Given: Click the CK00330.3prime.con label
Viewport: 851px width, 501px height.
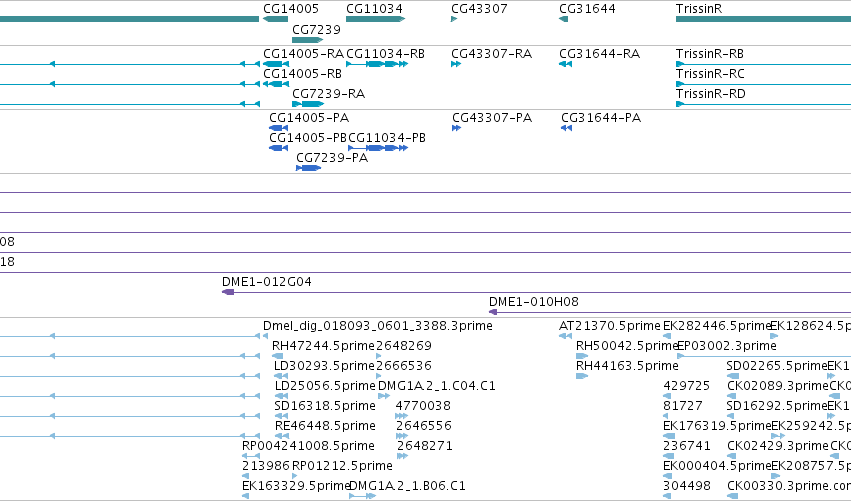Looking at the screenshot, I should tap(789, 485).
